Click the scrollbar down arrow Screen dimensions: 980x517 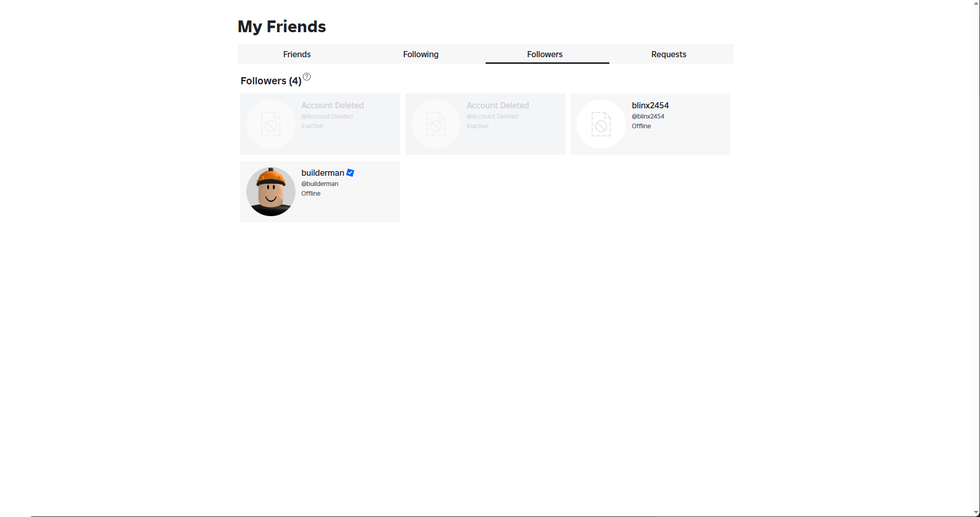click(976, 513)
